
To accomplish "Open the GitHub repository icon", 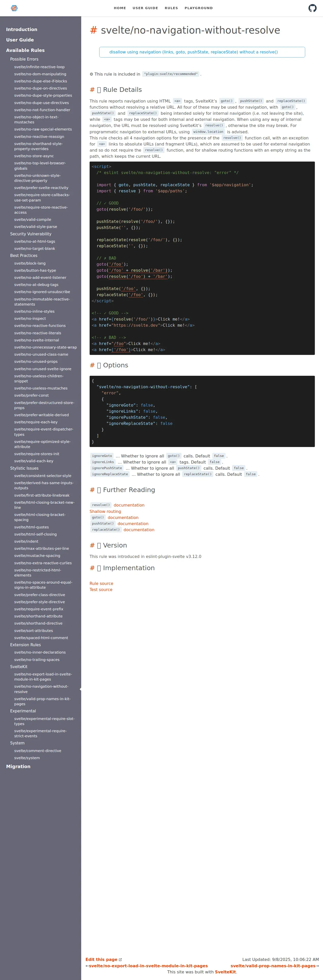I will click(312, 8).
